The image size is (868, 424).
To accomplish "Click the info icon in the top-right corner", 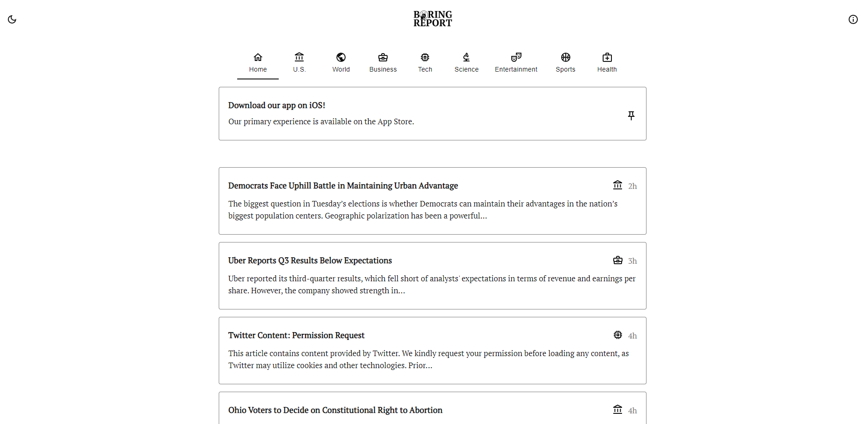I will [x=853, y=19].
